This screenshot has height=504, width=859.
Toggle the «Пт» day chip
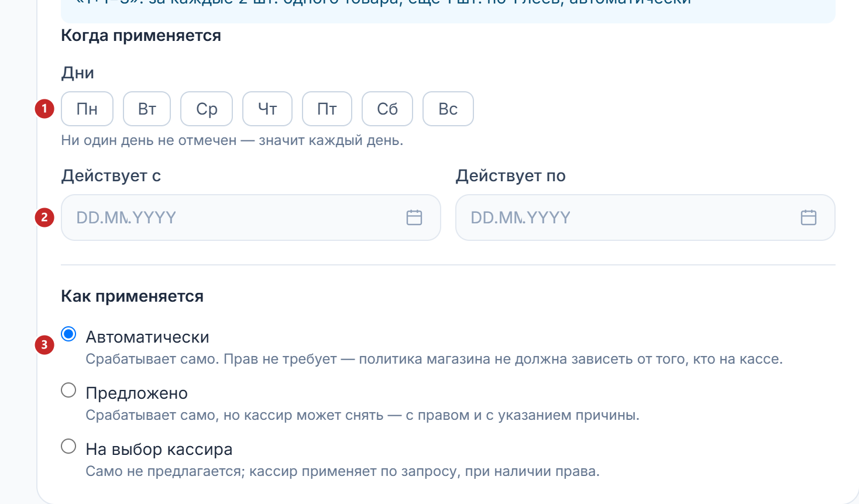(327, 109)
